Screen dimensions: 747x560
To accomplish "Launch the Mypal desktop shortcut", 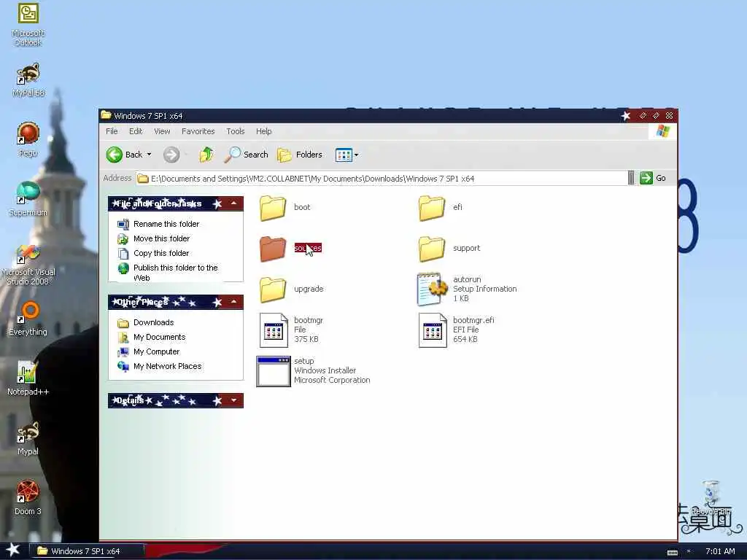I will 28,438.
